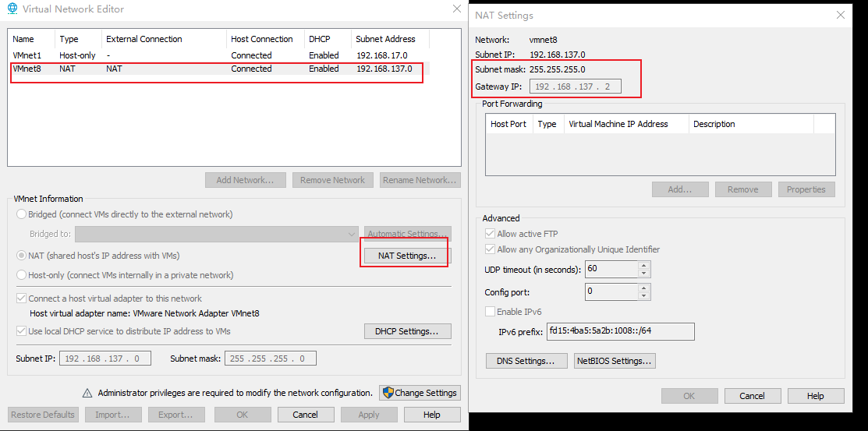868x431 pixels.
Task: Select the Host-only radio button
Action: tap(22, 275)
